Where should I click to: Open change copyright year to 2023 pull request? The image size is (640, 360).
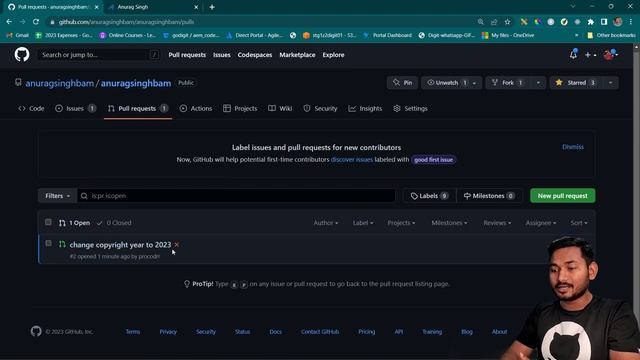(120, 245)
